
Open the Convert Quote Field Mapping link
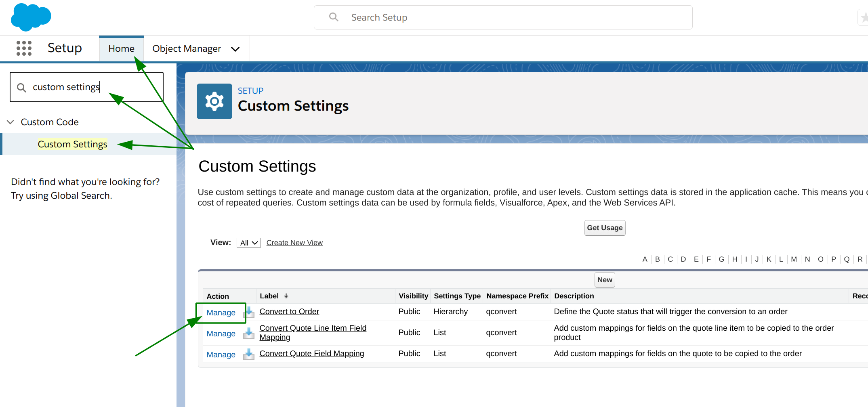coord(312,353)
